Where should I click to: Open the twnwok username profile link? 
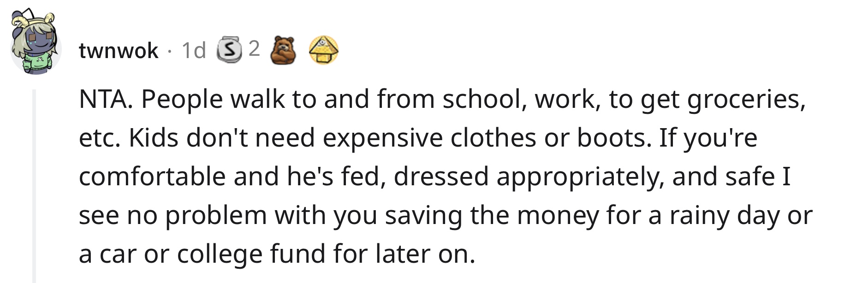(119, 50)
